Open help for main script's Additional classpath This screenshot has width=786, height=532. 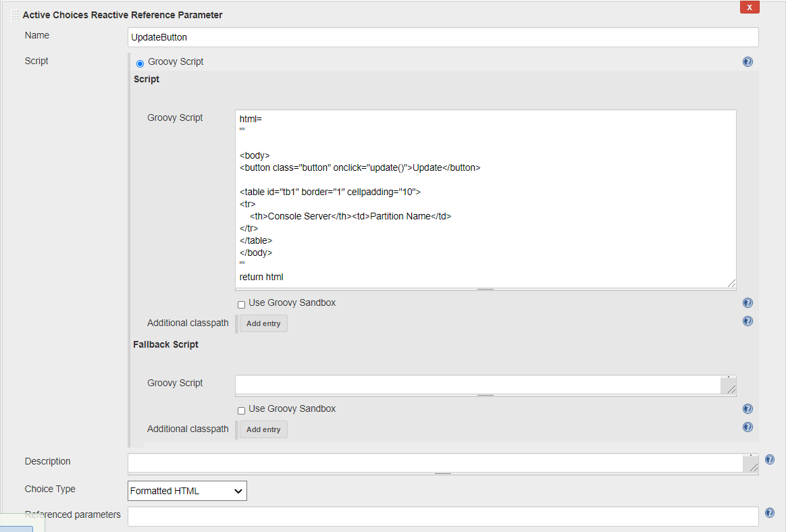click(x=748, y=321)
